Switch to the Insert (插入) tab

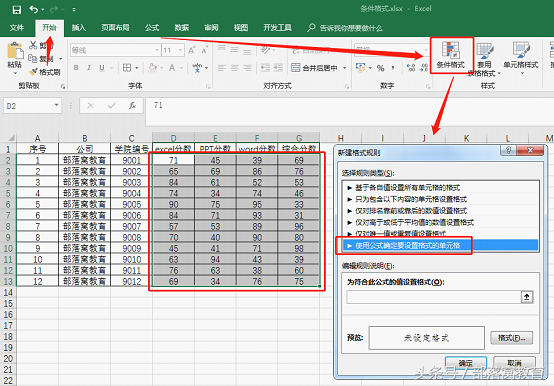coord(79,28)
